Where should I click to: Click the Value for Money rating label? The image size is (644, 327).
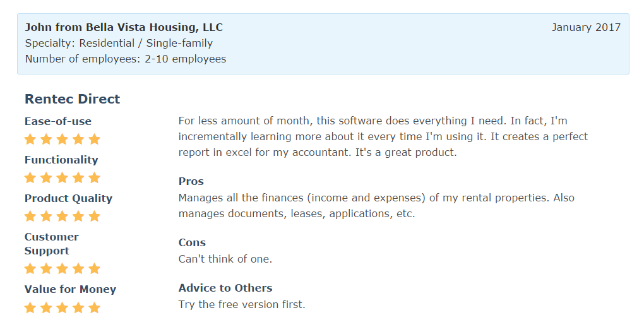pos(70,289)
